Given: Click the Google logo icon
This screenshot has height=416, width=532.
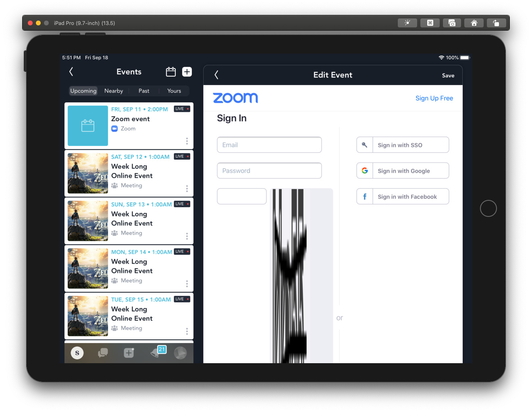Looking at the screenshot, I should pyautogui.click(x=365, y=171).
